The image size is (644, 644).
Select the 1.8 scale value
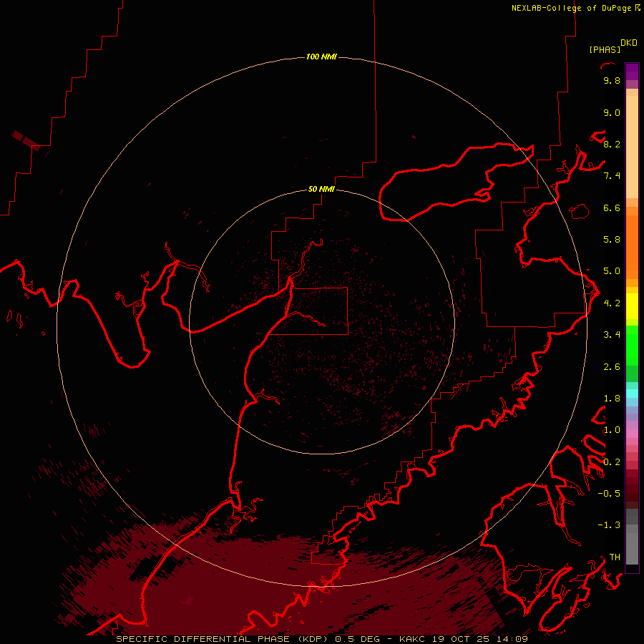point(612,399)
